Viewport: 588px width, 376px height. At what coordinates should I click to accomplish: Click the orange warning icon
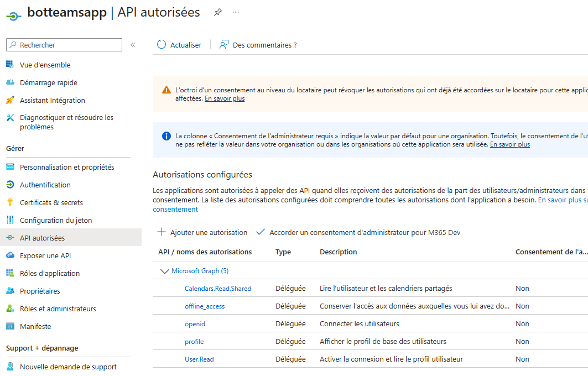tap(166, 90)
